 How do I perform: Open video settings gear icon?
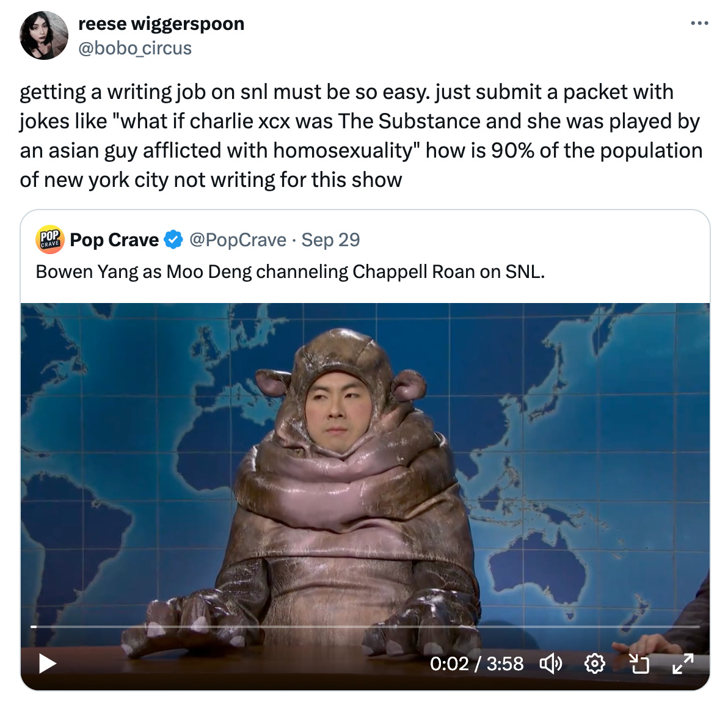(594, 663)
